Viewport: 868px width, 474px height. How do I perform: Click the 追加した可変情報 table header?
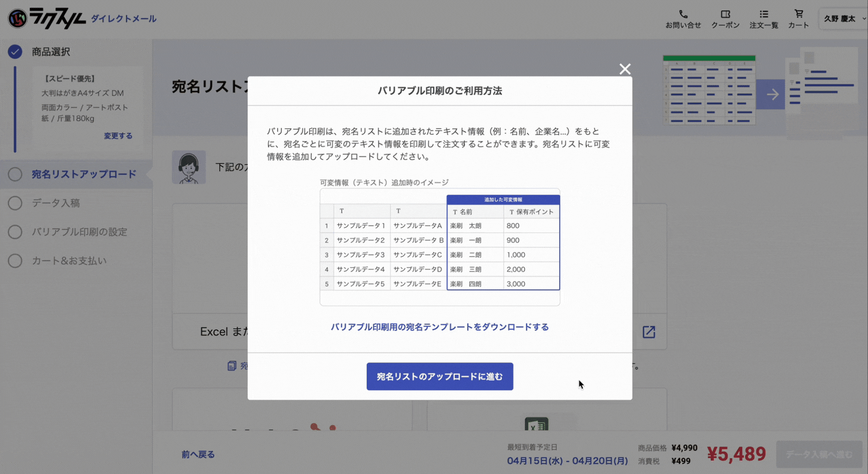(x=503, y=199)
